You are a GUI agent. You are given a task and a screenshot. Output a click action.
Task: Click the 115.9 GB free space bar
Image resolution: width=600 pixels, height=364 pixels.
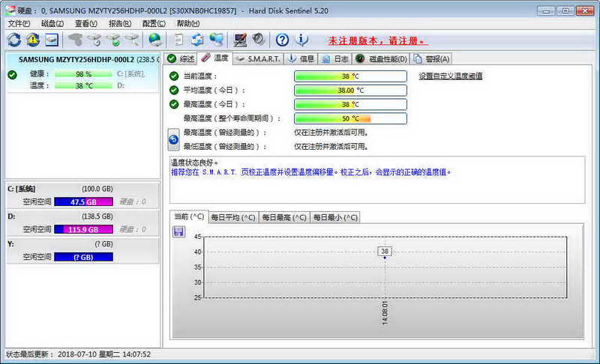click(83, 229)
